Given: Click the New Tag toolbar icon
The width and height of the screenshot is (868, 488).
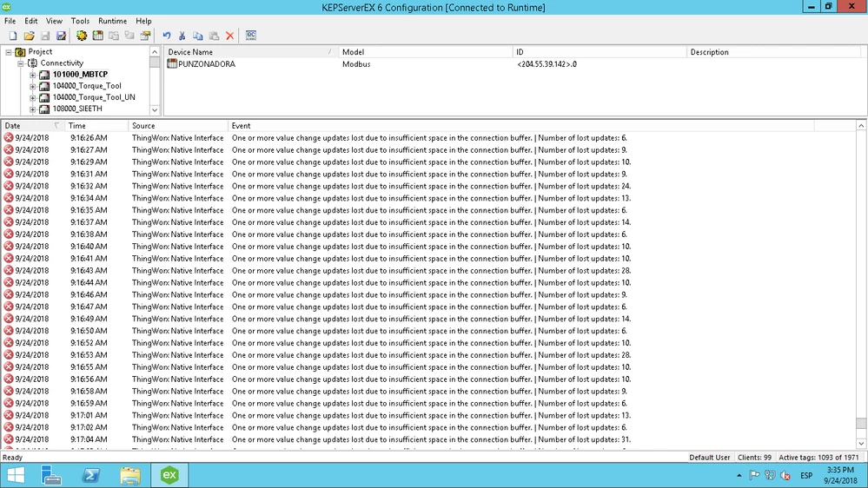Looking at the screenshot, I should click(129, 36).
